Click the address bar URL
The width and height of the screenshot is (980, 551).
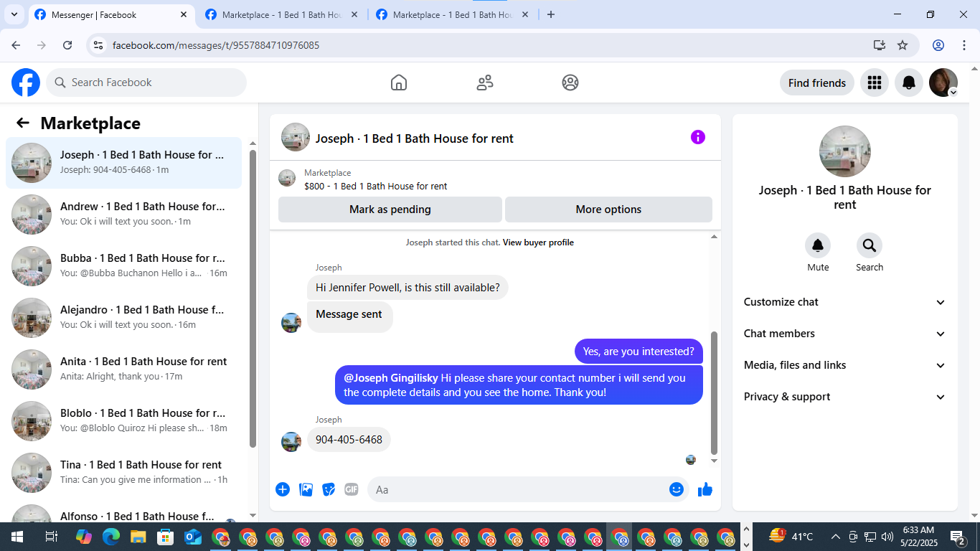[216, 45]
